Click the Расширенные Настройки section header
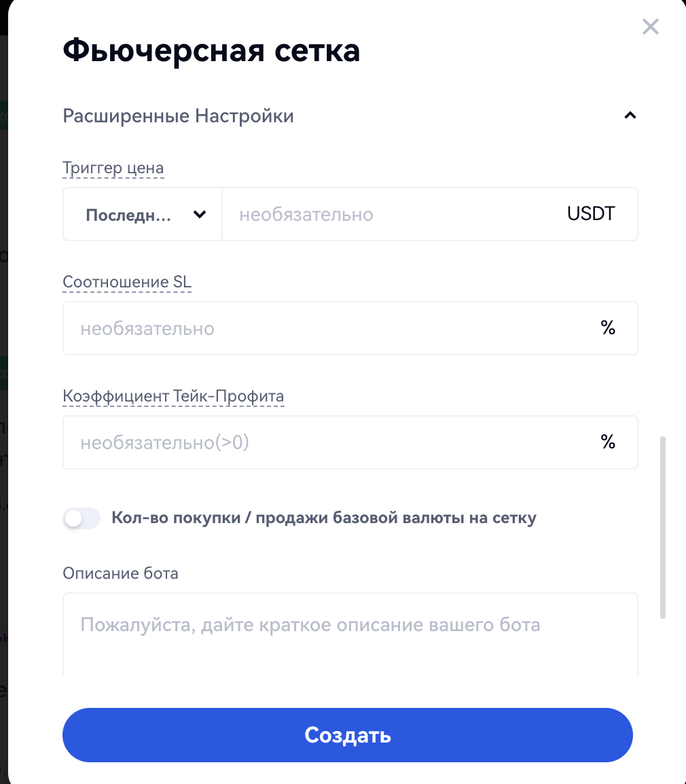The image size is (686, 784). pyautogui.click(x=179, y=116)
